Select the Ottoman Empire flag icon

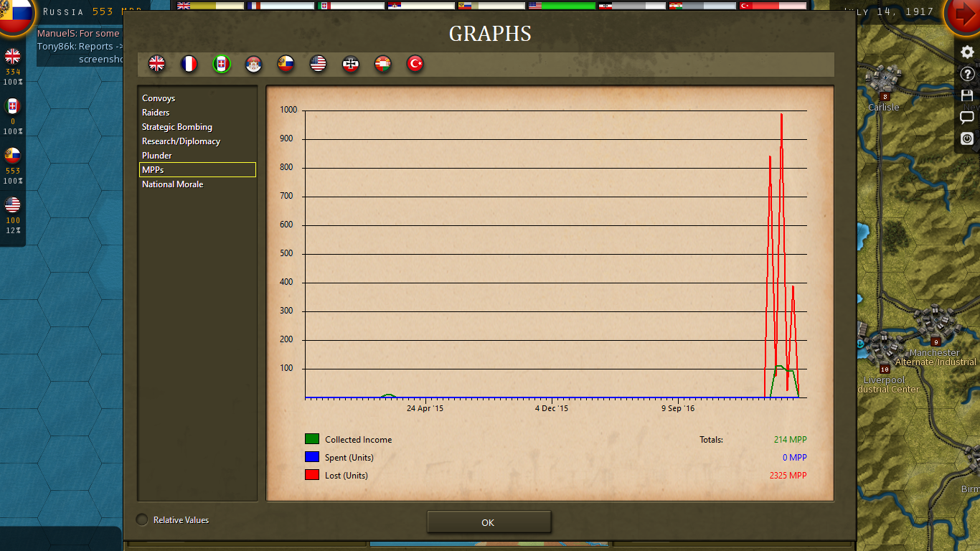415,63
